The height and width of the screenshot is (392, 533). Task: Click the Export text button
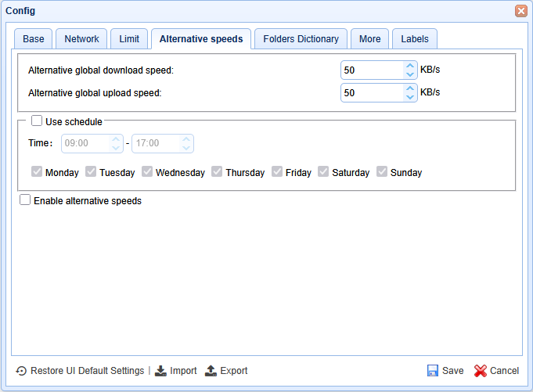click(234, 371)
